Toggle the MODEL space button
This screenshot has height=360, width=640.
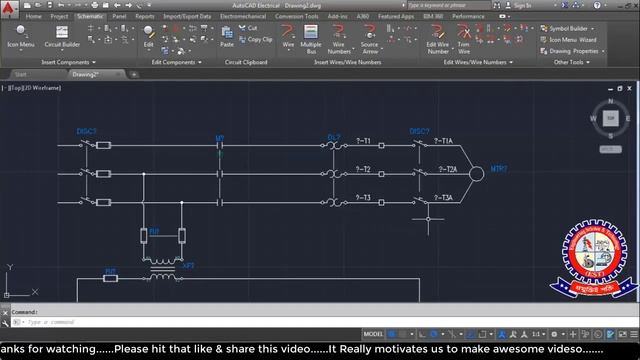[x=373, y=334]
